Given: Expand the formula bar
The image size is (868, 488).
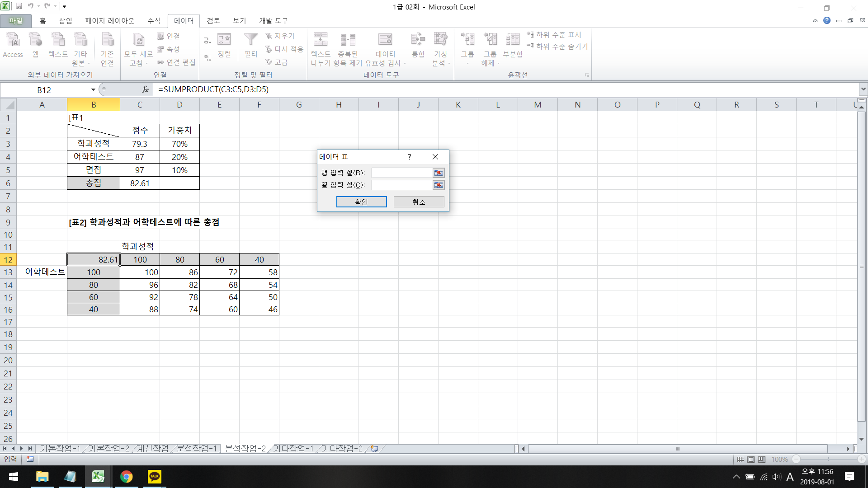Looking at the screenshot, I should pyautogui.click(x=863, y=89).
